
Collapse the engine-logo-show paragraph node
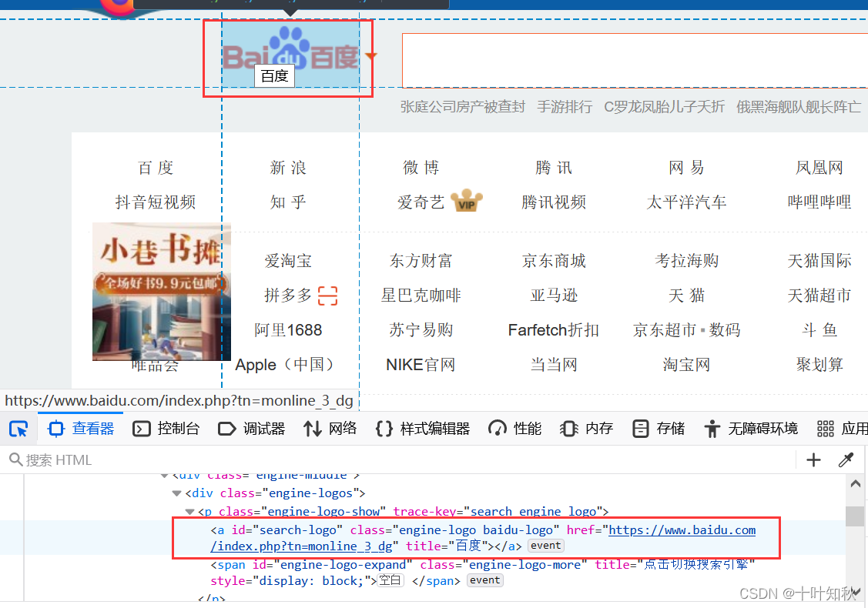pyautogui.click(x=189, y=511)
